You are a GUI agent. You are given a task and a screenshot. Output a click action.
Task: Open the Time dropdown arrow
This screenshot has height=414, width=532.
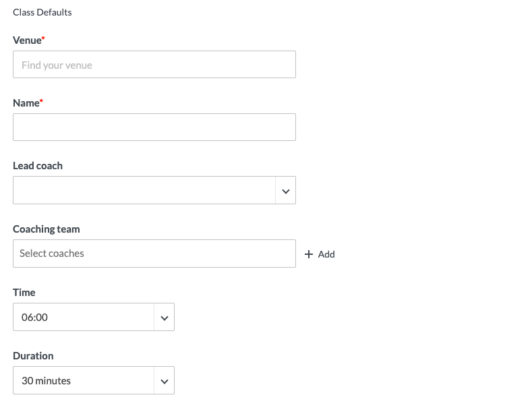tap(164, 318)
